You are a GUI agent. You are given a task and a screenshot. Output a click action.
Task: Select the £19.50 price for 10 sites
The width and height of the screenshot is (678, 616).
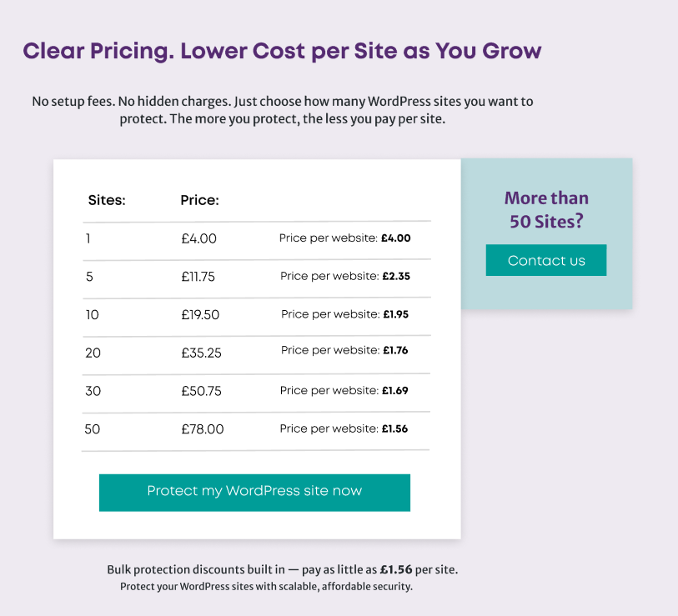point(200,315)
